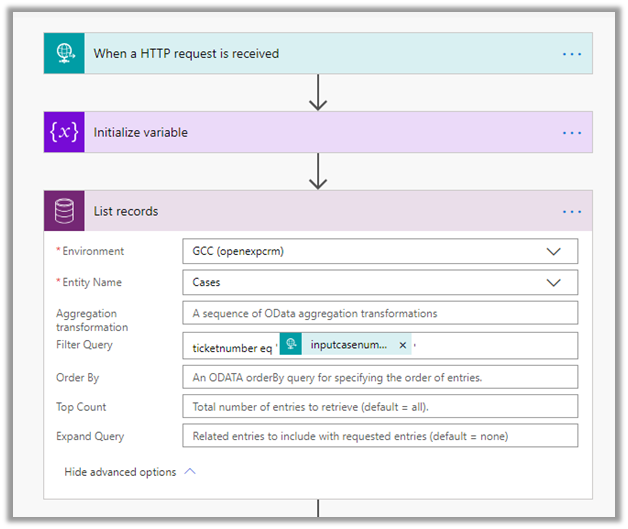Collapse with the Hide advanced options chevron
Screen dimensions: 628x529
190,472
